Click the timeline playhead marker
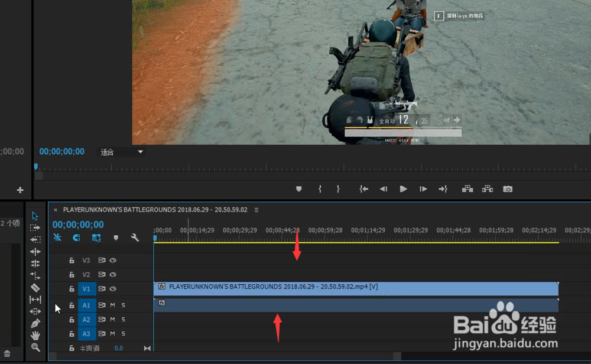 pos(155,238)
